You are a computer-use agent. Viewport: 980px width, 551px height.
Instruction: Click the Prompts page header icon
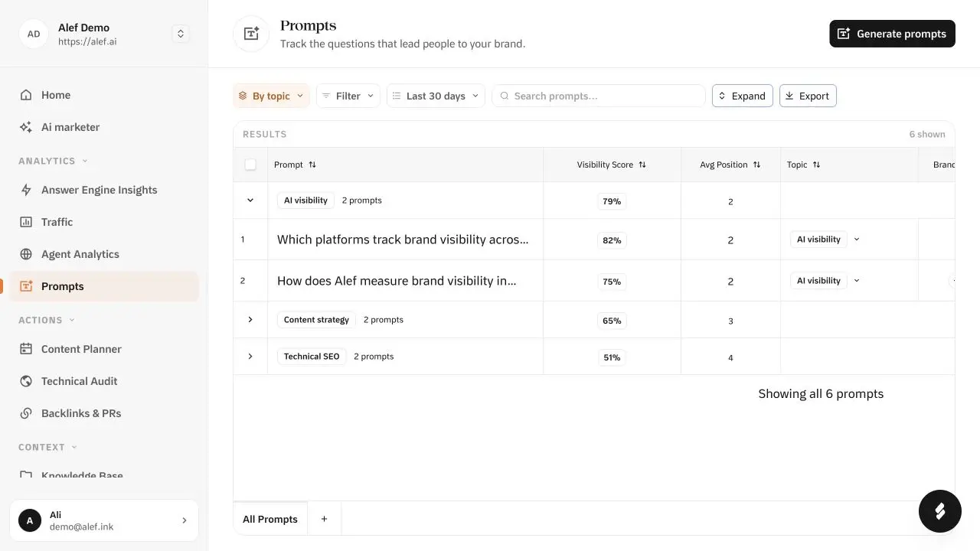[251, 34]
